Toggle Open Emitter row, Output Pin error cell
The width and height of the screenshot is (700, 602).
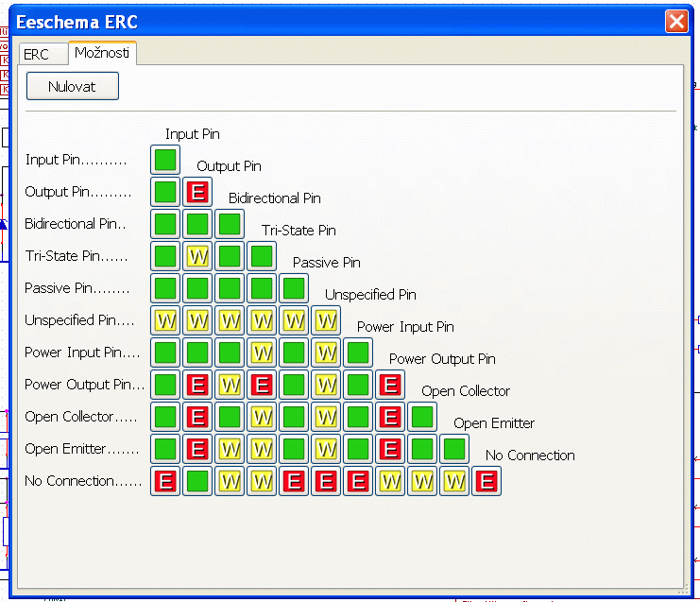pos(197,449)
